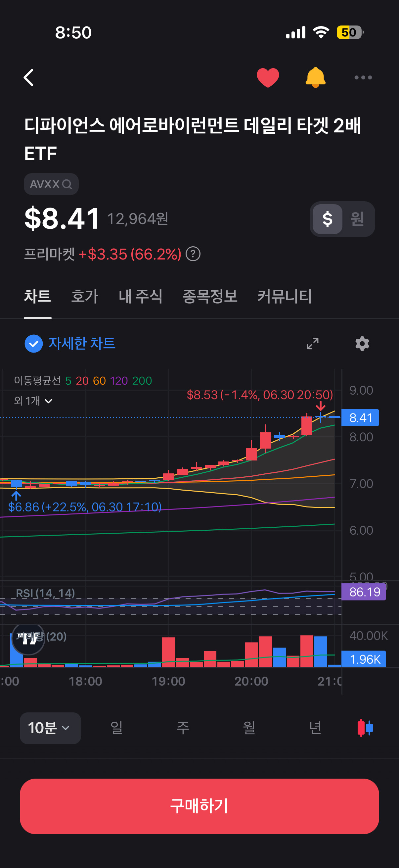
Task: Select the 월 monthly interval
Action: coord(249,728)
